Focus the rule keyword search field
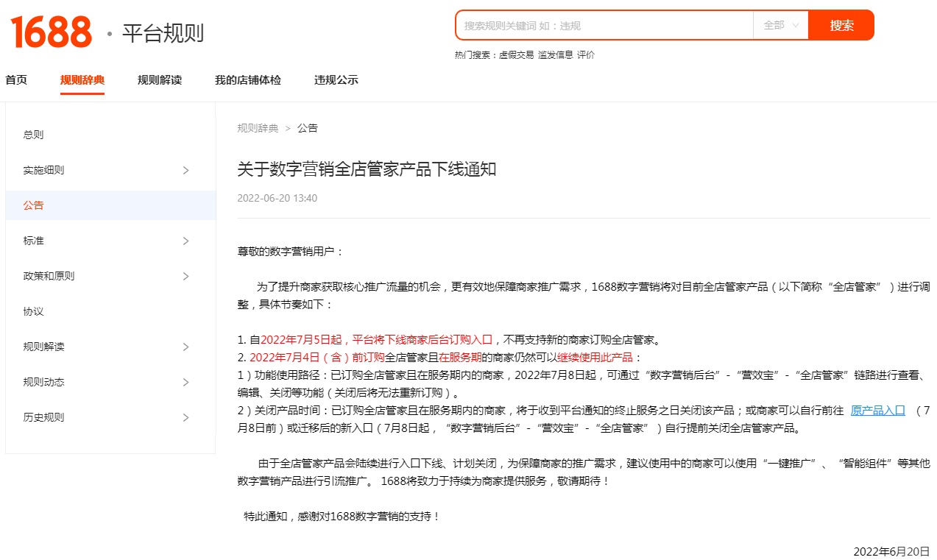This screenshot has height=560, width=937. [x=604, y=25]
